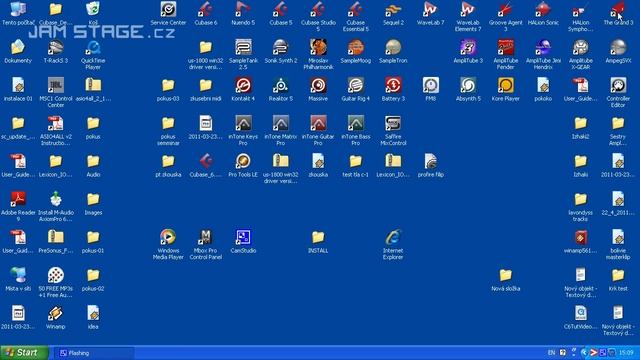Screen dimensions: 640x360
Task: Click the Start button
Action: pyautogui.click(x=24, y=353)
